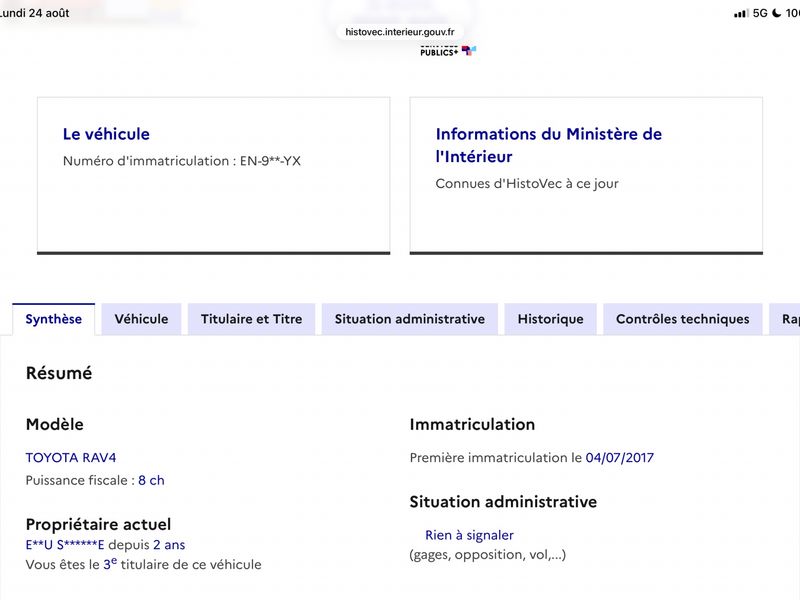
Task: Click the Propriétaire actuel heading
Action: (98, 524)
